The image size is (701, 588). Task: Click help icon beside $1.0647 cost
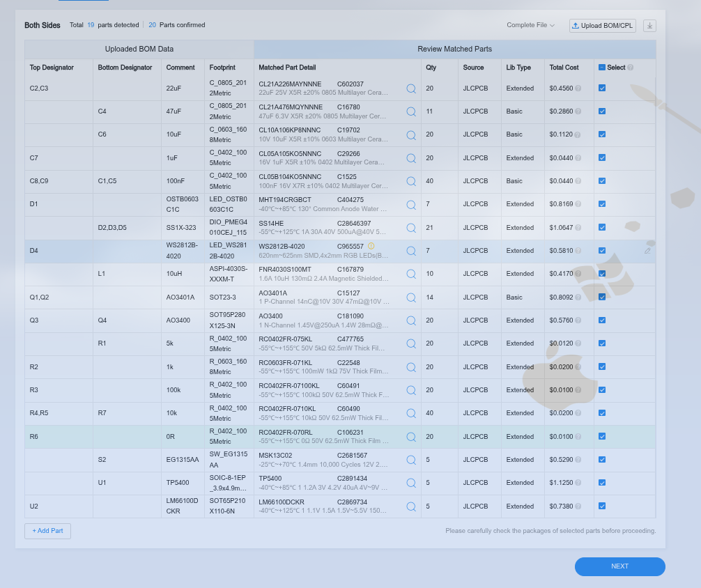pyautogui.click(x=578, y=228)
